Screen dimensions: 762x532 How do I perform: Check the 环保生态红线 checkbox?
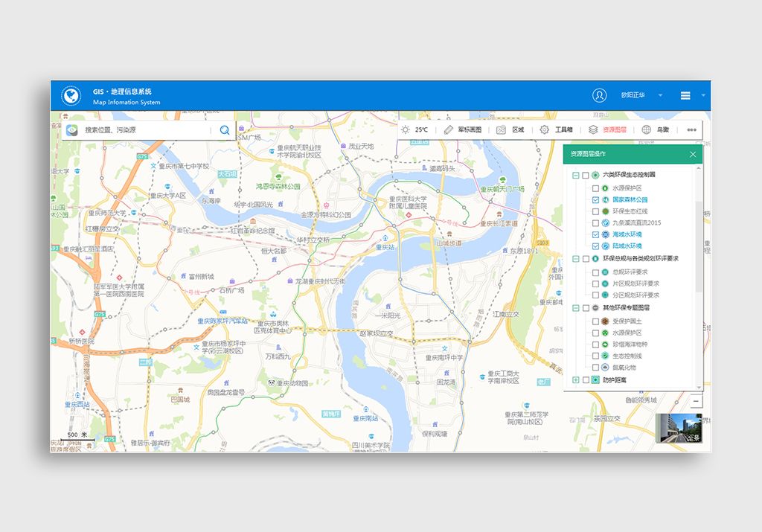pyautogui.click(x=595, y=211)
